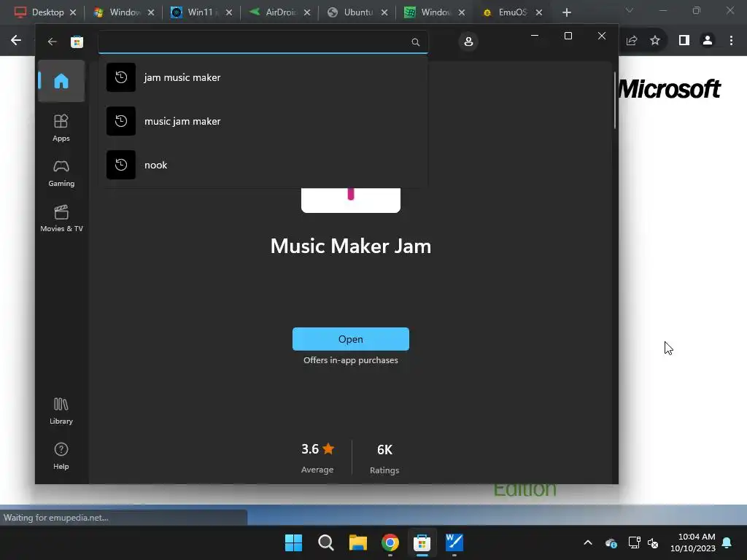
Task: Open the Store account profile icon
Action: pyautogui.click(x=468, y=42)
